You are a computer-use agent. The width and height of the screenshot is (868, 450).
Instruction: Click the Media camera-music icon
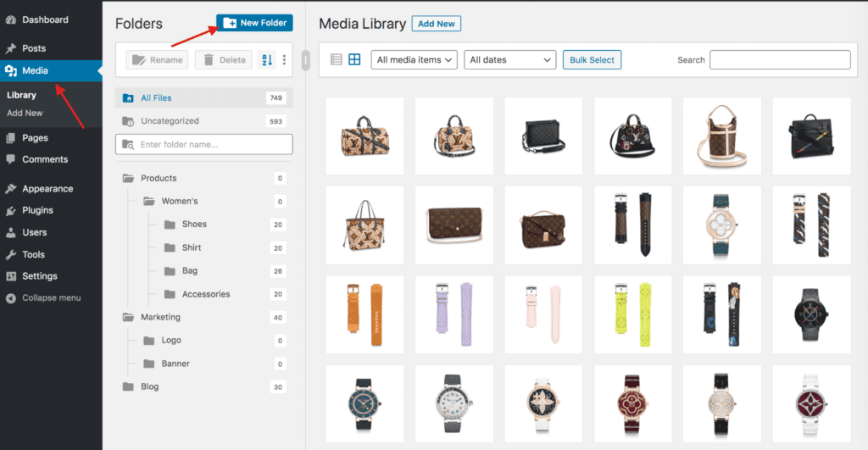tap(11, 71)
